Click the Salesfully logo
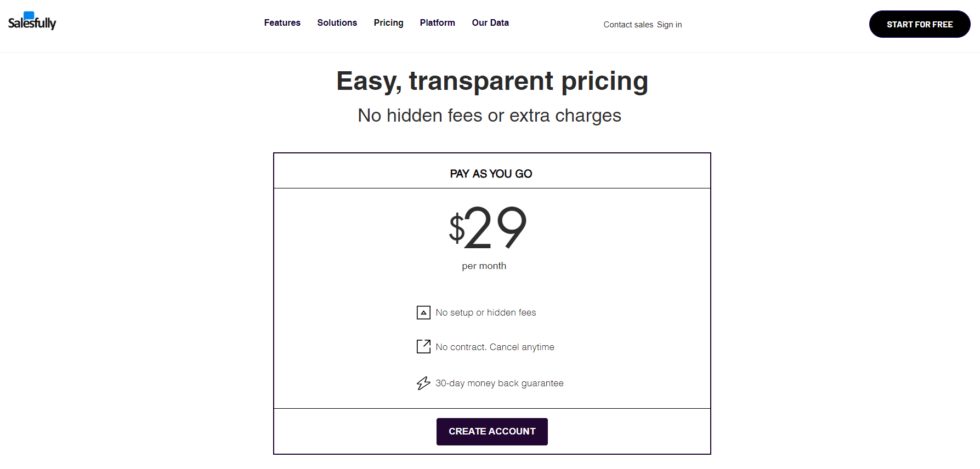980x469 pixels. click(32, 21)
